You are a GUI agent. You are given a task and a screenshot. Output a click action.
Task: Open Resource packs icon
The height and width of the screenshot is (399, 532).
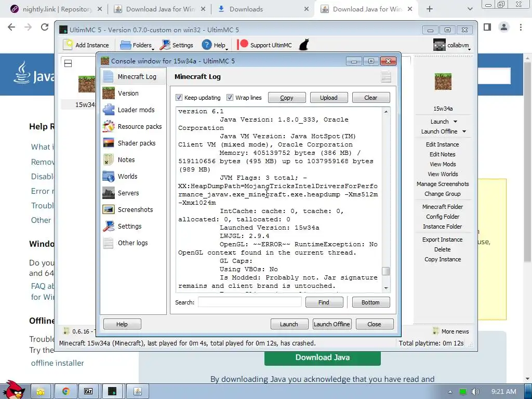tap(109, 126)
